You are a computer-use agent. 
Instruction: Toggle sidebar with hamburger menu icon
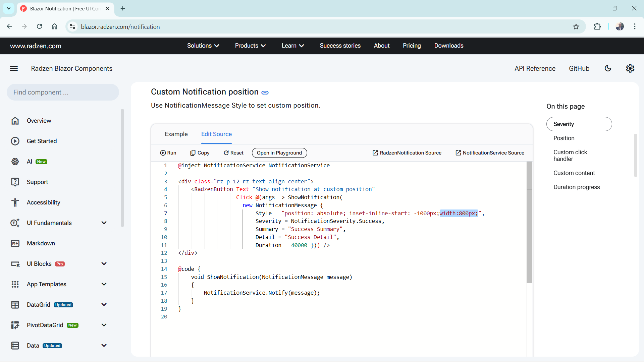click(x=14, y=68)
